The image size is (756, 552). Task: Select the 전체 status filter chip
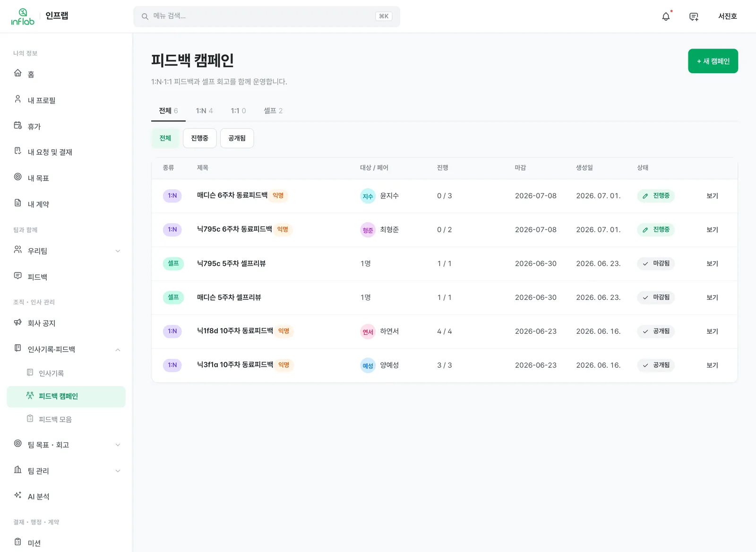point(165,138)
